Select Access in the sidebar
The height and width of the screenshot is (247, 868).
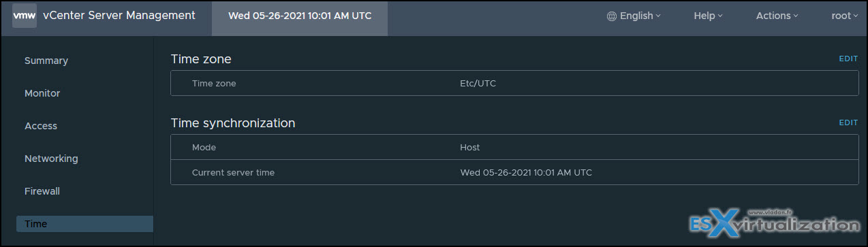click(41, 126)
